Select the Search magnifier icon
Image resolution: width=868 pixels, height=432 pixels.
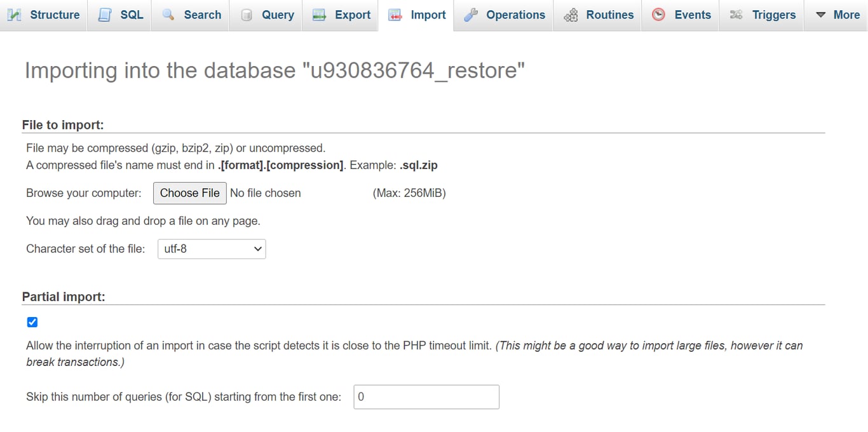167,14
